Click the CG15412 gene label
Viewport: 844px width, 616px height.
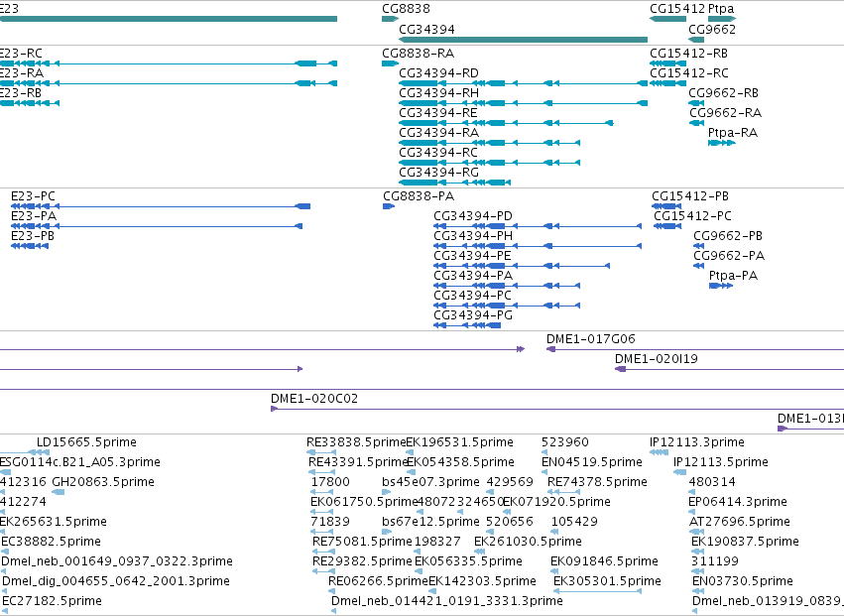point(677,9)
